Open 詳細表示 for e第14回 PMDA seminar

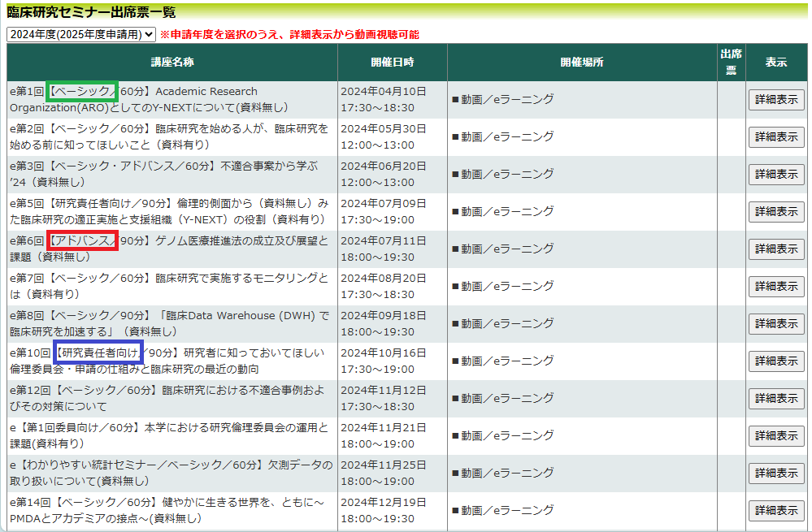tap(776, 511)
